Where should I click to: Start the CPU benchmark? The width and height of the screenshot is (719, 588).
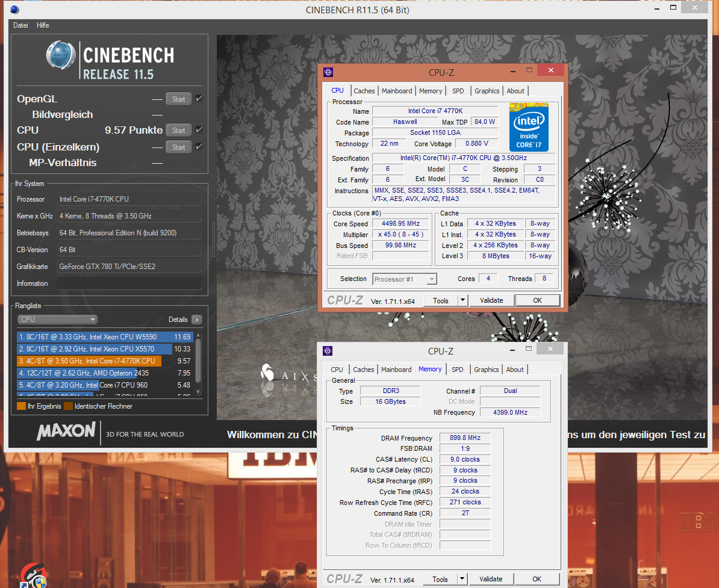click(x=178, y=130)
